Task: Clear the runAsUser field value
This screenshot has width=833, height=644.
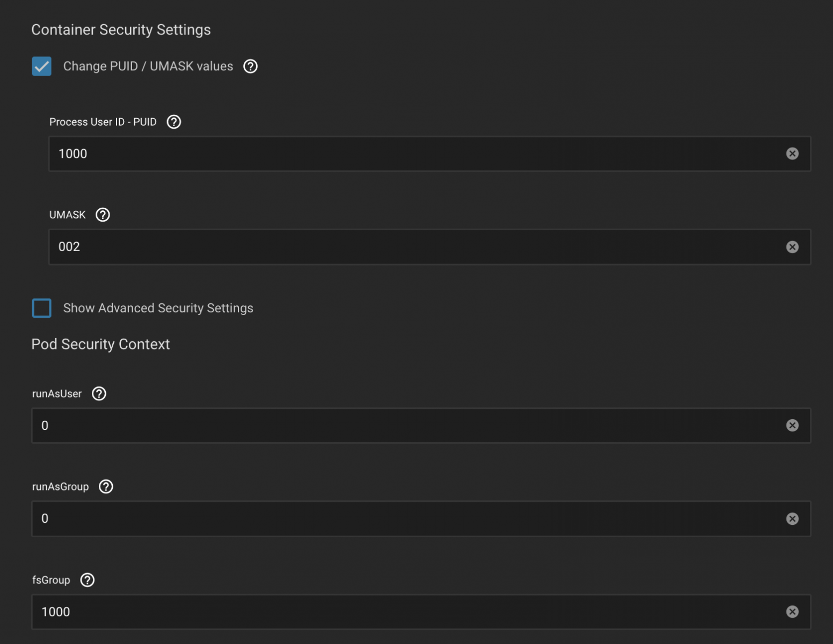Action: (792, 426)
